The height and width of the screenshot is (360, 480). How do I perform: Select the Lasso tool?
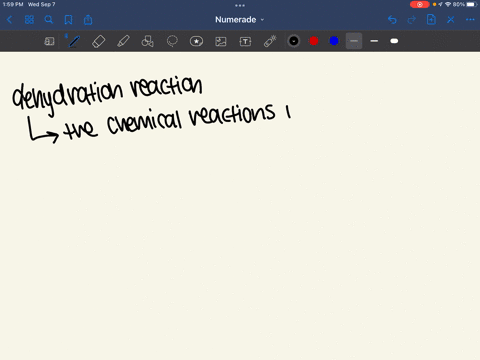(x=172, y=41)
